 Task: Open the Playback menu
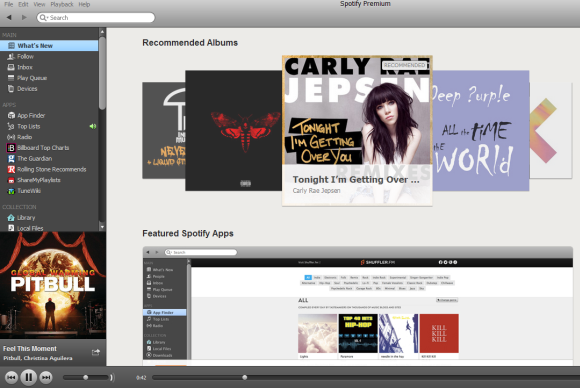[62, 4]
